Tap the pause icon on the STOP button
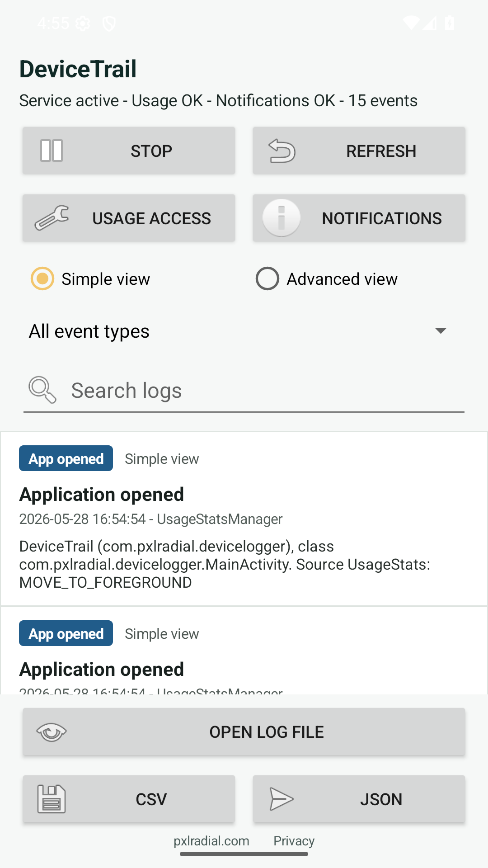Screen dimensions: 488x868 pos(52,151)
